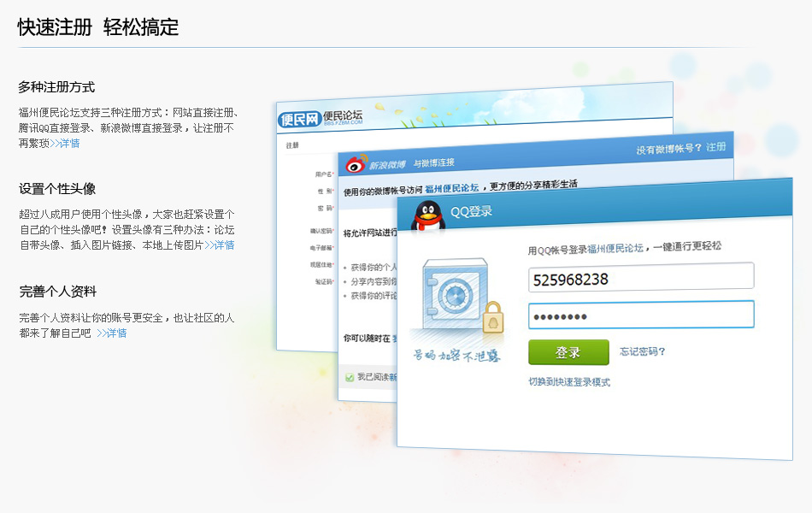
Task: Click 切换到快速登录模式 link
Action: [x=569, y=382]
